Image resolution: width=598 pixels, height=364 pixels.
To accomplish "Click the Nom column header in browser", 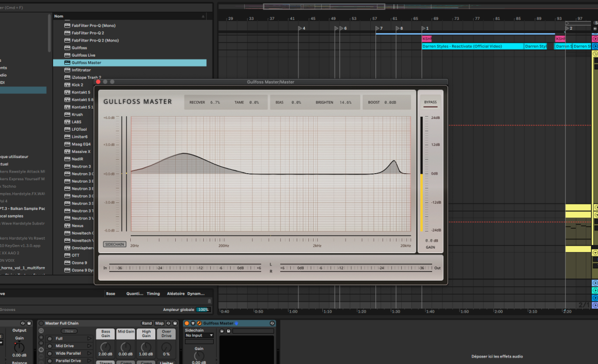I will click(x=59, y=16).
